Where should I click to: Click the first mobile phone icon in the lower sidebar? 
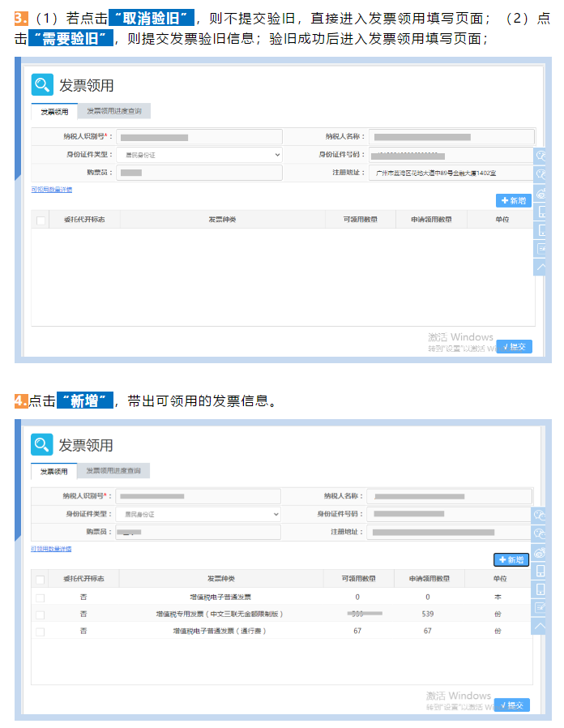click(x=540, y=571)
